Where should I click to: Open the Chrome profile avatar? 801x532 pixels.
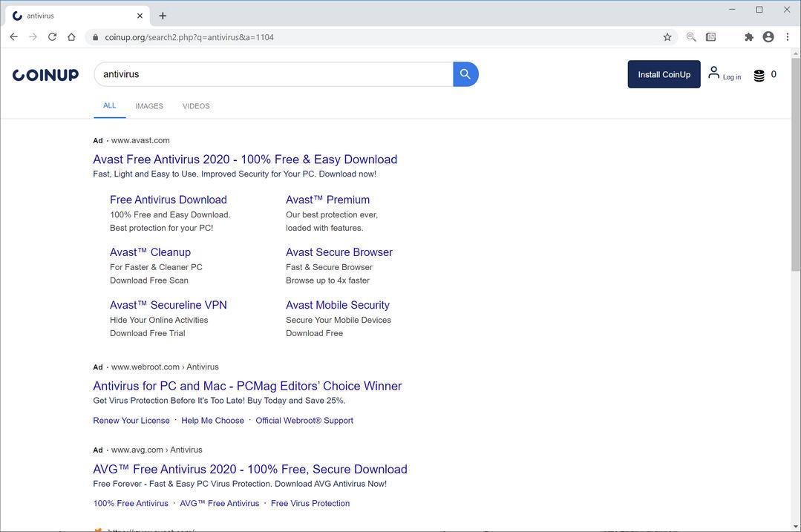coord(768,37)
